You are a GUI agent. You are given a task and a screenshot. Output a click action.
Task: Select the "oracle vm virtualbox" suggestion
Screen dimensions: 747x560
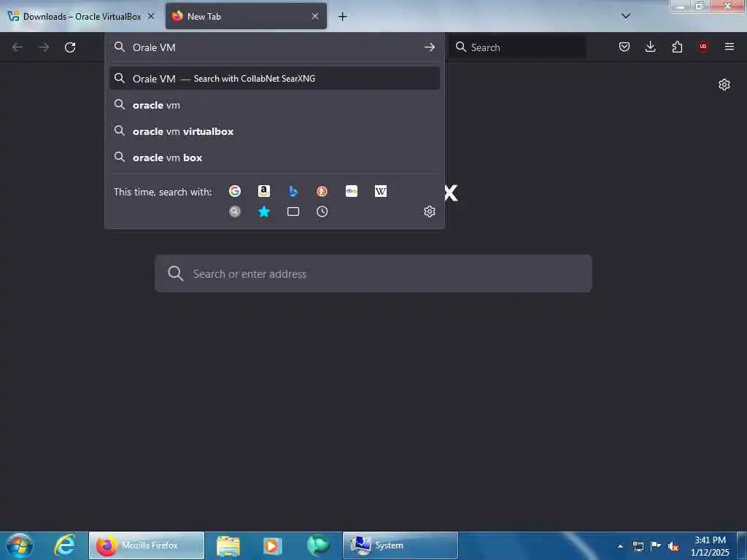coord(274,131)
